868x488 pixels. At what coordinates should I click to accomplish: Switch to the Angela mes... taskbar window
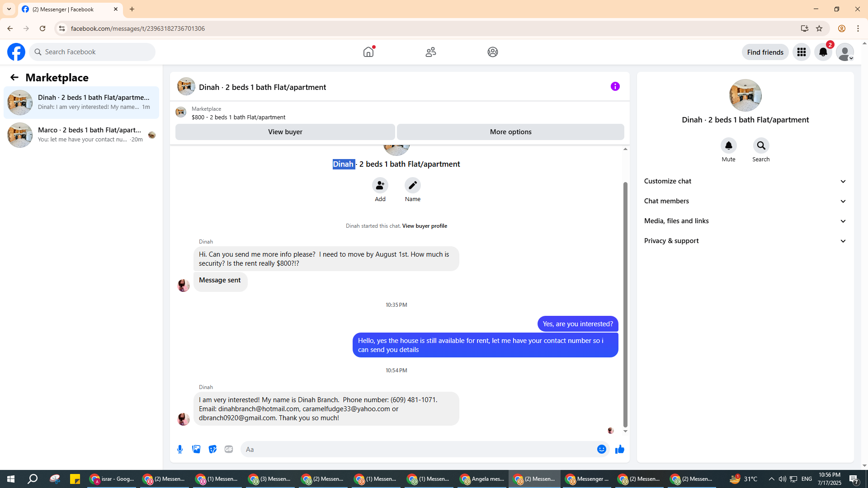tap(482, 479)
